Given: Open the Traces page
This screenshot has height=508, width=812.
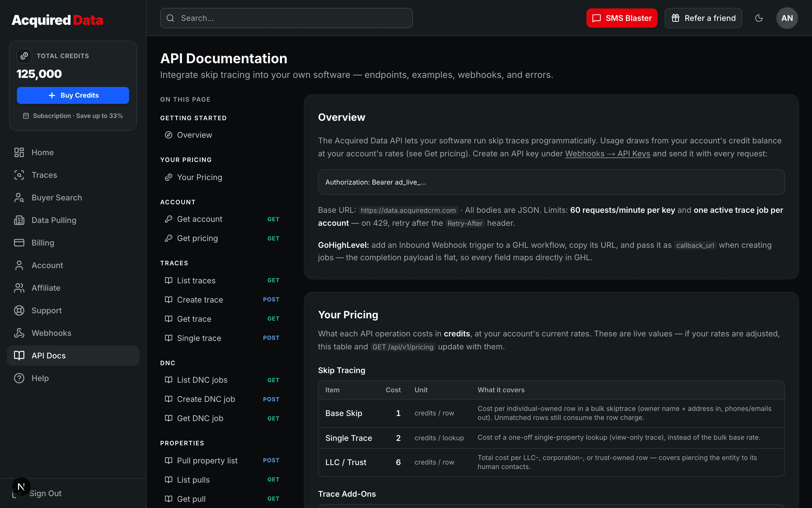Looking at the screenshot, I should [73, 175].
